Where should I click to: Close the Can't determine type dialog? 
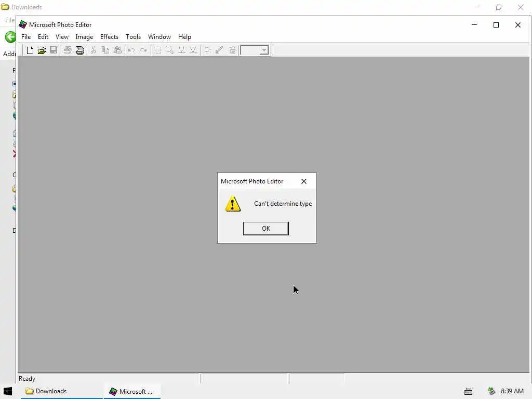coord(303,181)
